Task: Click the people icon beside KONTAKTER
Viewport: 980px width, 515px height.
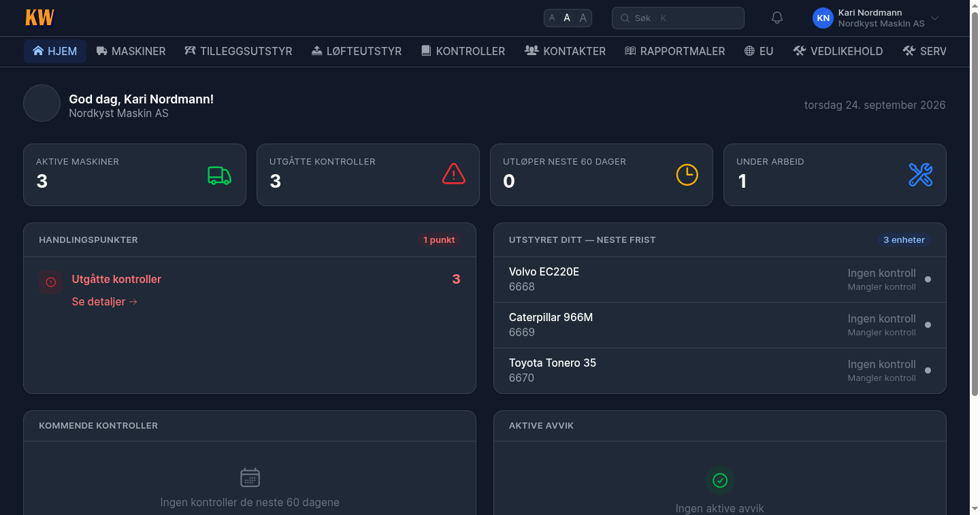Action: 532,50
